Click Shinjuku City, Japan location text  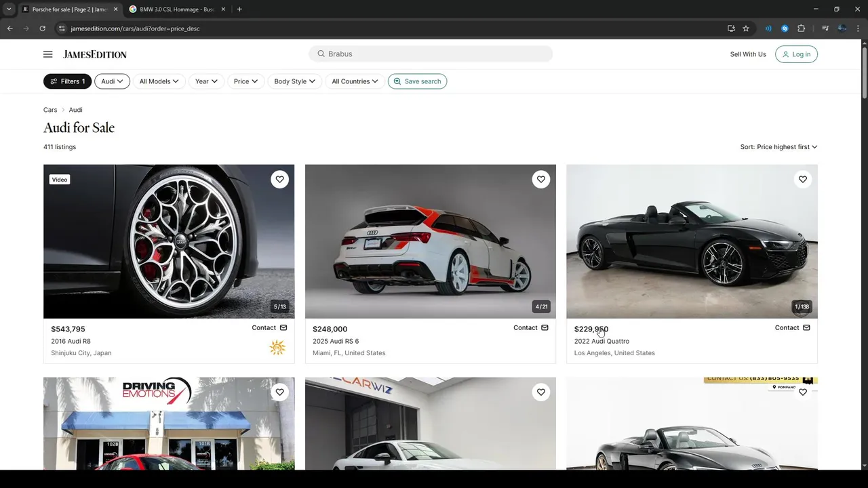pos(81,353)
